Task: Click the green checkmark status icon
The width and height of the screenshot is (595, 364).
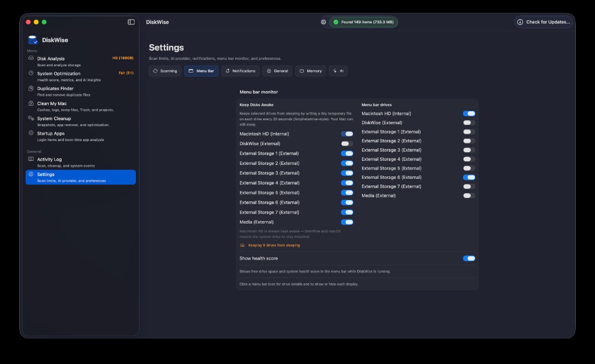Action: [x=336, y=22]
